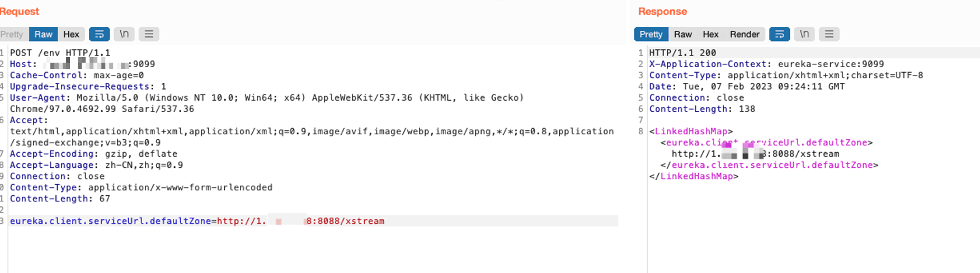Select the Raw tab in Request
Viewport: 980px width, 273px height.
tap(43, 34)
